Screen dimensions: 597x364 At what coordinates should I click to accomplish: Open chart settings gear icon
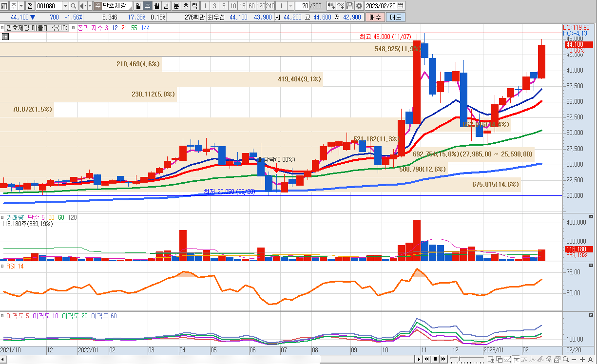(x=359, y=6)
